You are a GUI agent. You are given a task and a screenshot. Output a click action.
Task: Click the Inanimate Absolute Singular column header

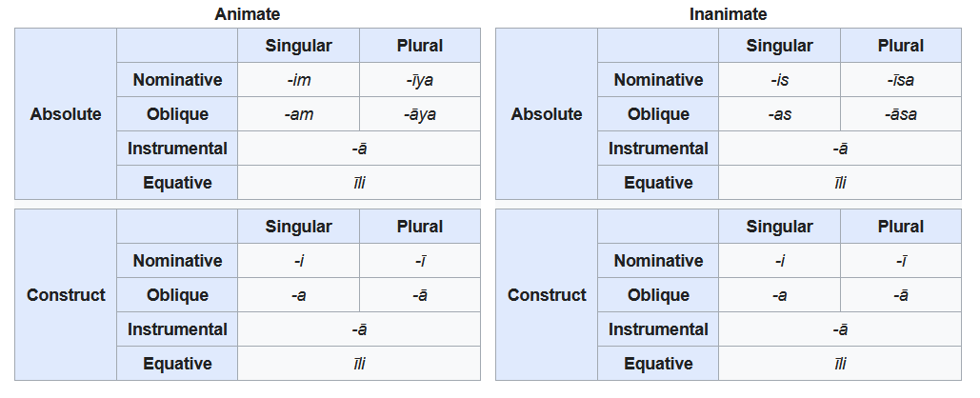pos(779,46)
